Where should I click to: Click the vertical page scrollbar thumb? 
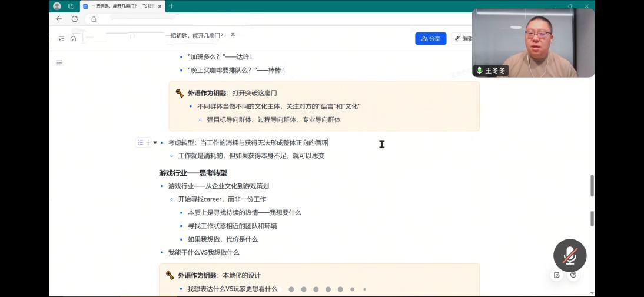pyautogui.click(x=592, y=186)
